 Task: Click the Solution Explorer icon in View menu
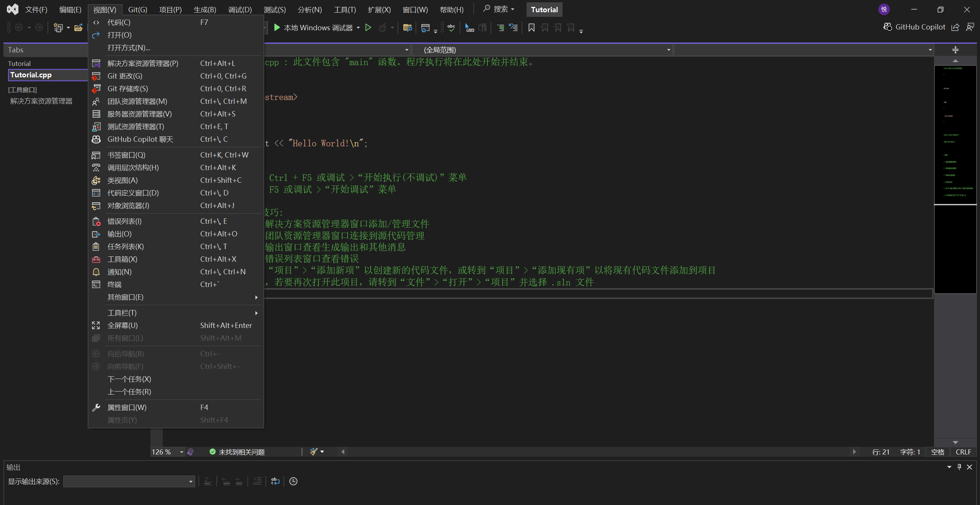pyautogui.click(x=96, y=63)
